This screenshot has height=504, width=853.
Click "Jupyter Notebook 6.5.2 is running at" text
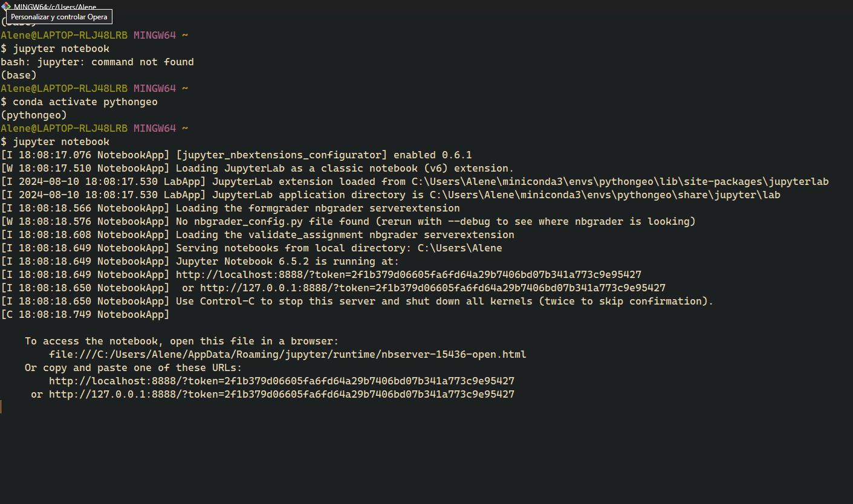[x=287, y=261]
